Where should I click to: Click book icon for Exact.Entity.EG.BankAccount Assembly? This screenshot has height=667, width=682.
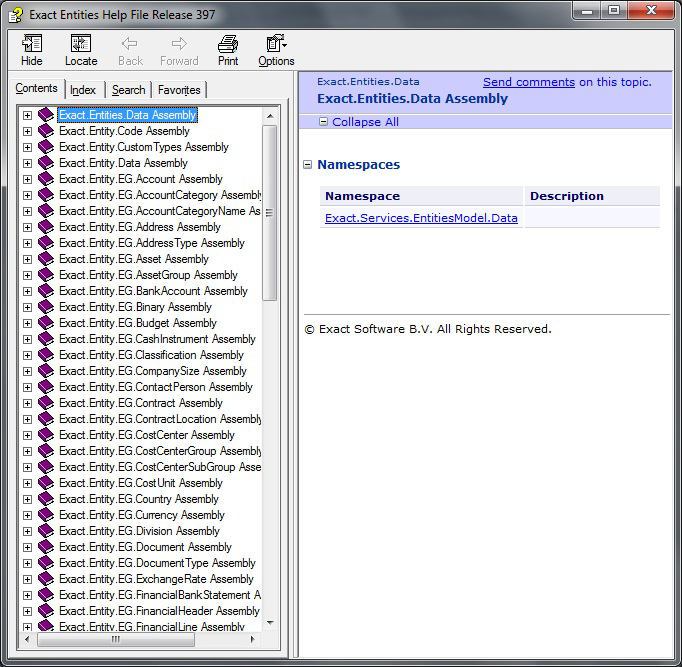(46, 291)
